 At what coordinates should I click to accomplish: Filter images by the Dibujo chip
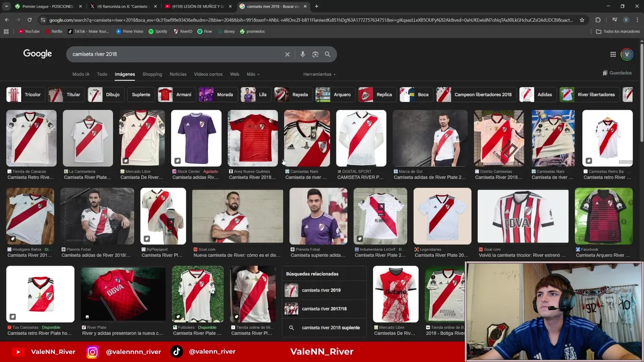tap(105, 95)
